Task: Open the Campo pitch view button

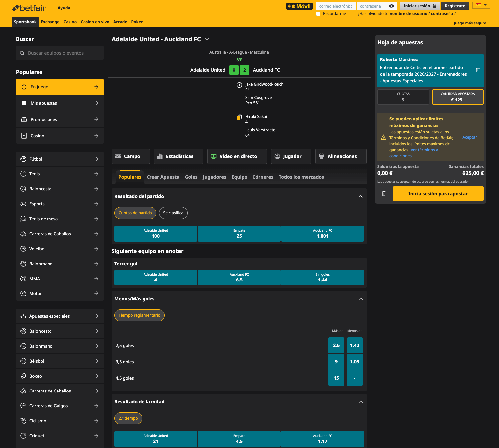Action: click(131, 156)
